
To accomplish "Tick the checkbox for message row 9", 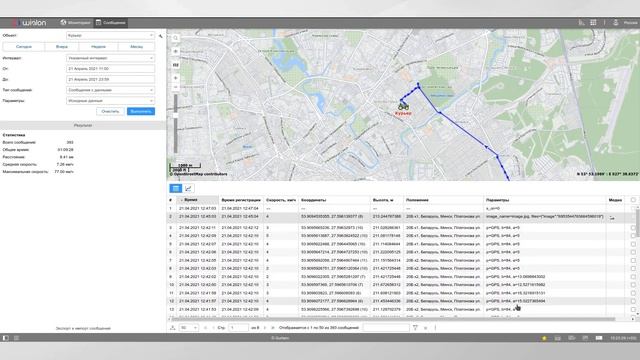I will (633, 277).
